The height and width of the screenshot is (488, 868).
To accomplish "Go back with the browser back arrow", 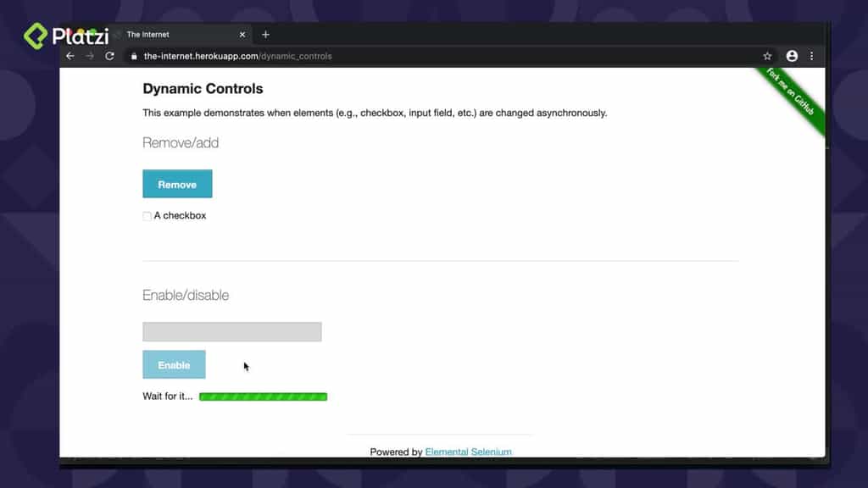I will pos(70,56).
